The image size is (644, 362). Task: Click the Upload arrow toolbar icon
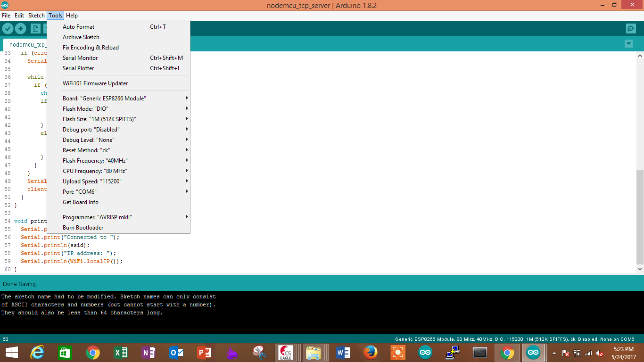tap(20, 29)
